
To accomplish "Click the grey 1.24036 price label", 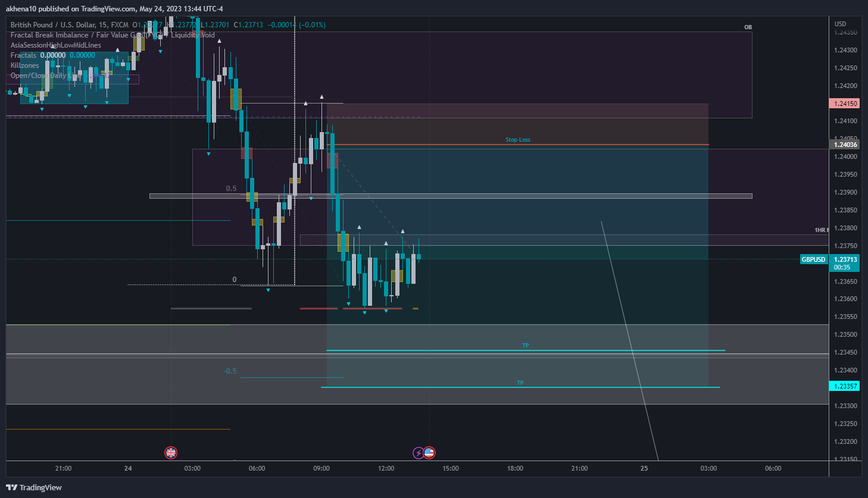I will 845,145.
